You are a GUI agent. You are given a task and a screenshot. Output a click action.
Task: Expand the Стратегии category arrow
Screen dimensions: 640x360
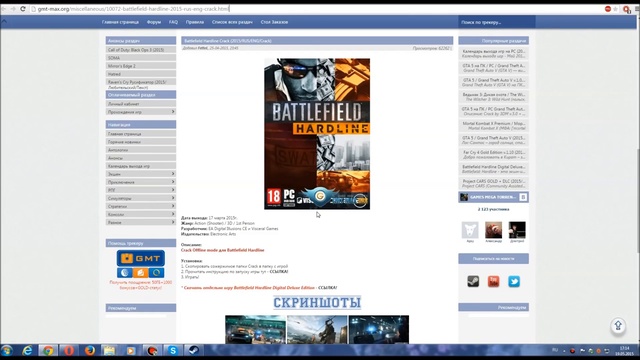point(173,206)
